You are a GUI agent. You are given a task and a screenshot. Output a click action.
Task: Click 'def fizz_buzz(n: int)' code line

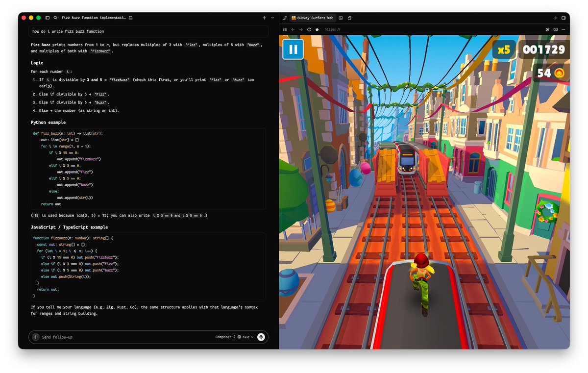(x=68, y=133)
